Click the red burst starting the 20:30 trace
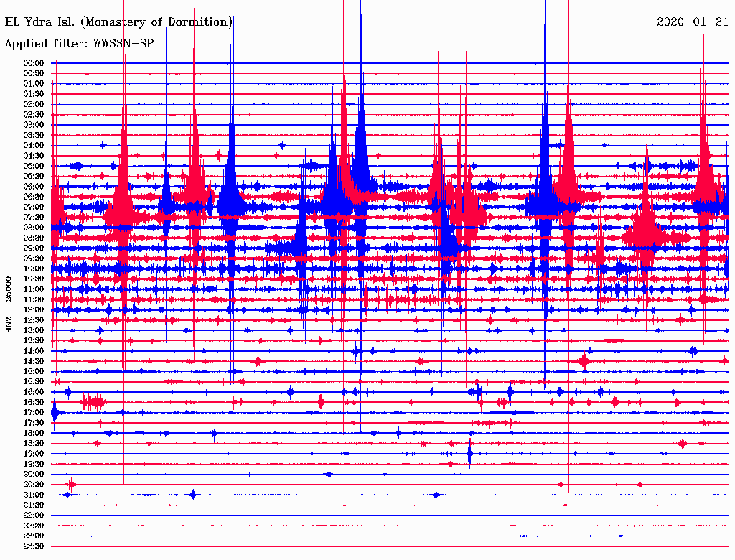 tap(71, 485)
